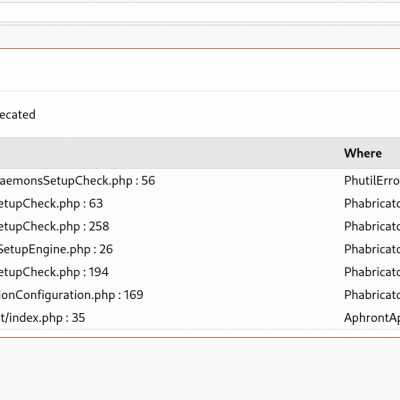The image size is (400, 400).
Task: Click the light gray bar below the input
Action: [200, 36]
